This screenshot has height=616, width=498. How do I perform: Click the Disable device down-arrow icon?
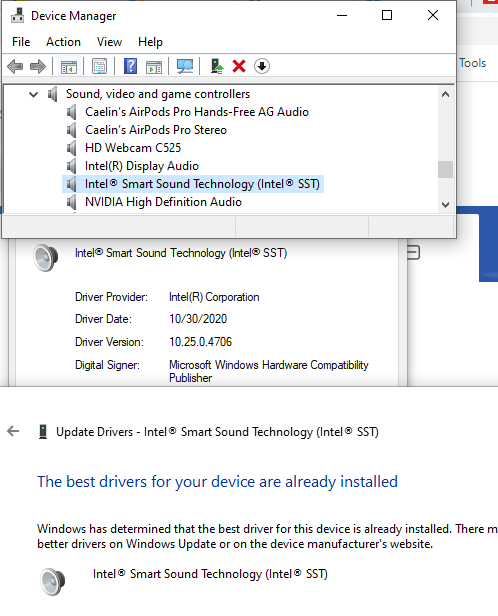tap(262, 66)
